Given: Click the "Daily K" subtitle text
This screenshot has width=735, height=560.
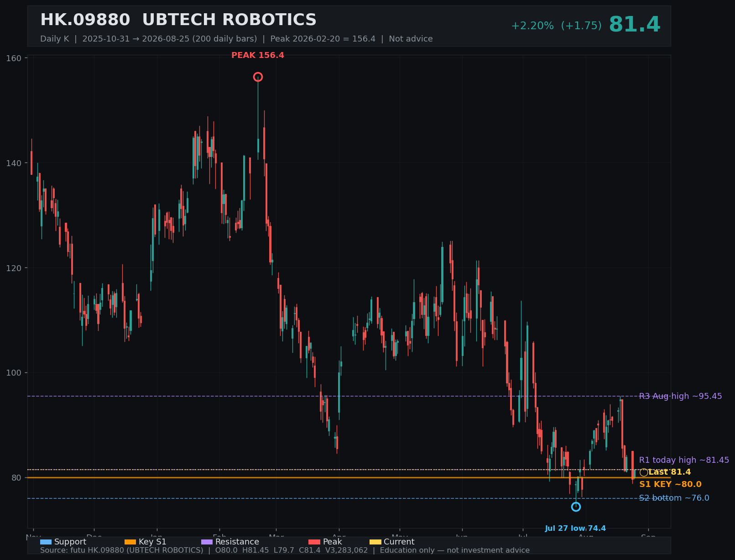Looking at the screenshot, I should [x=55, y=39].
